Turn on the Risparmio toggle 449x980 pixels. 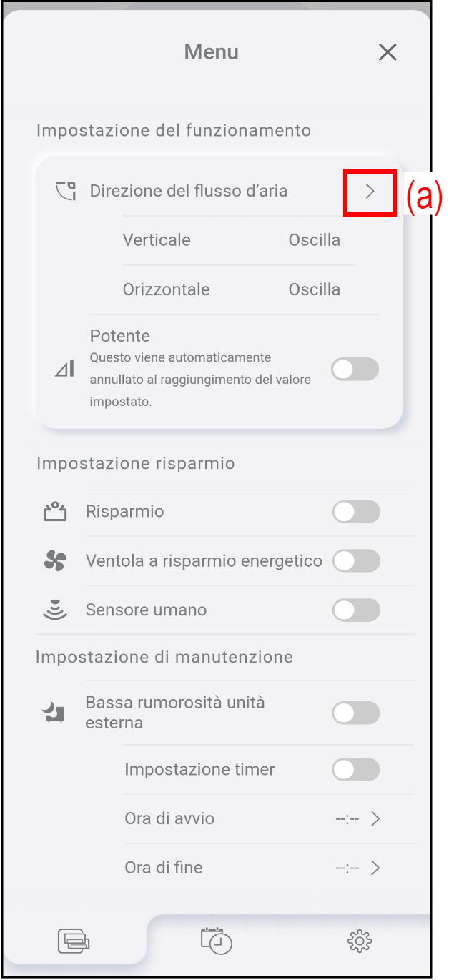[356, 512]
